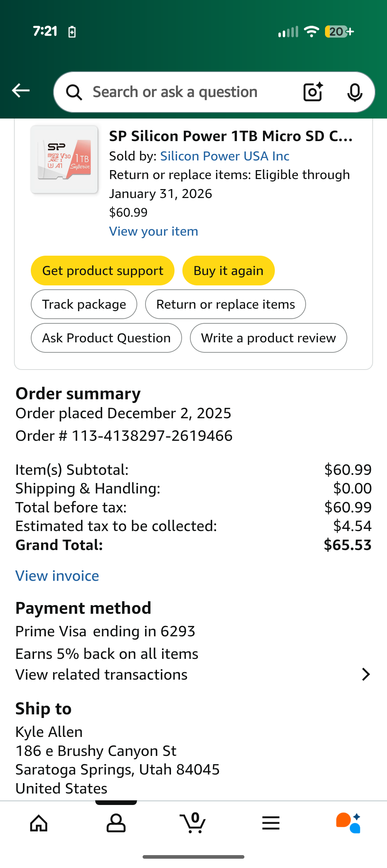
Task: Tap the microphone voice search icon
Action: [x=355, y=92]
